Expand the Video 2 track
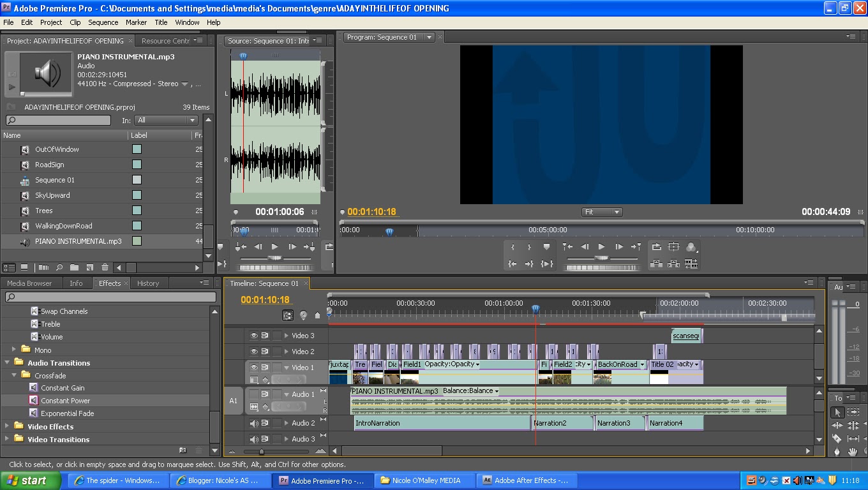 [x=287, y=352]
